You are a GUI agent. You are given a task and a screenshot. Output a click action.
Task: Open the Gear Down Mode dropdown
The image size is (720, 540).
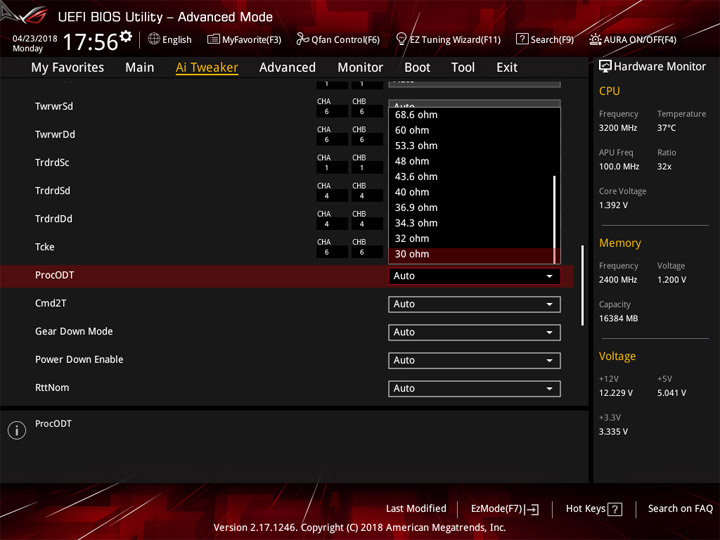click(474, 332)
